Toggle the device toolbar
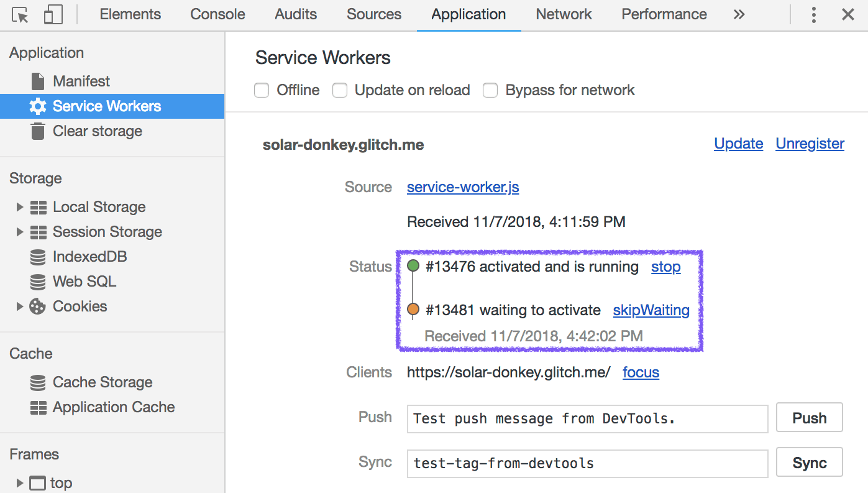The width and height of the screenshot is (868, 493). (53, 14)
